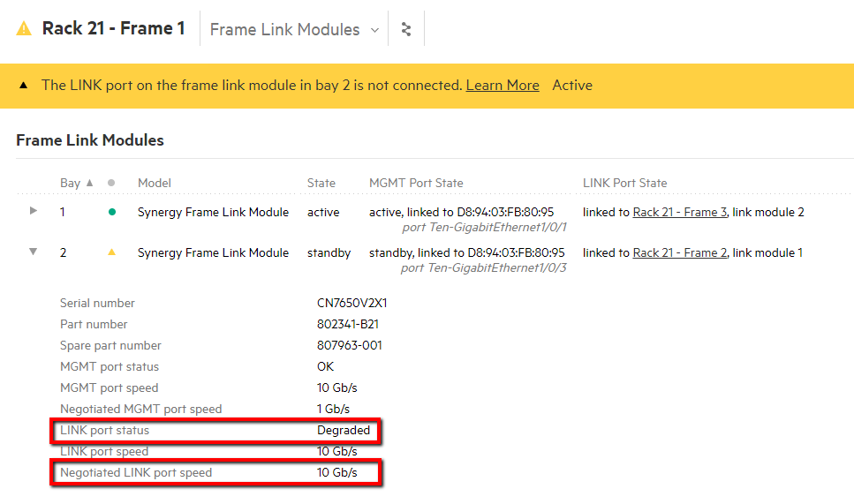Click the Rack 21 - Frame 1 title

pos(113,28)
